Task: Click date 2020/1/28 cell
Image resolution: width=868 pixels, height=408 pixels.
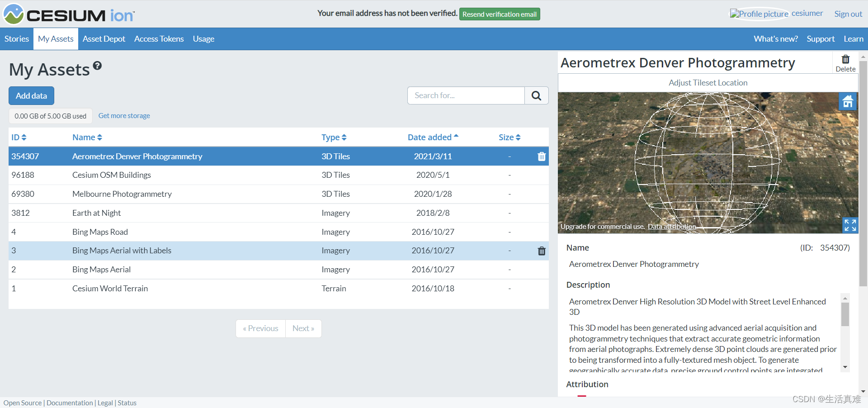Action: (433, 194)
